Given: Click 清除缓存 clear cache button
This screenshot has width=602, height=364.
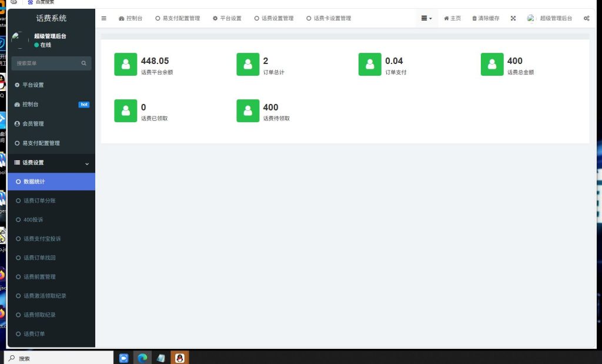Looking at the screenshot, I should [x=486, y=18].
